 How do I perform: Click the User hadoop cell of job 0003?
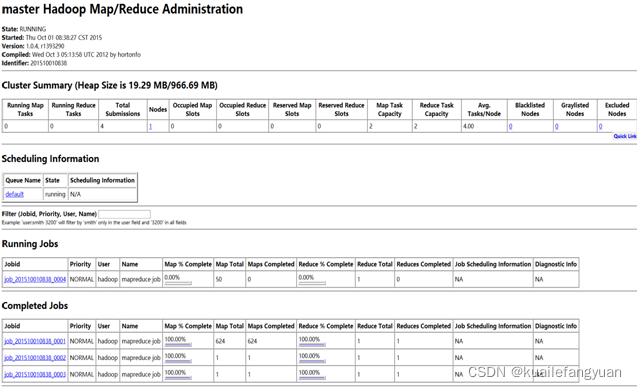(x=108, y=374)
